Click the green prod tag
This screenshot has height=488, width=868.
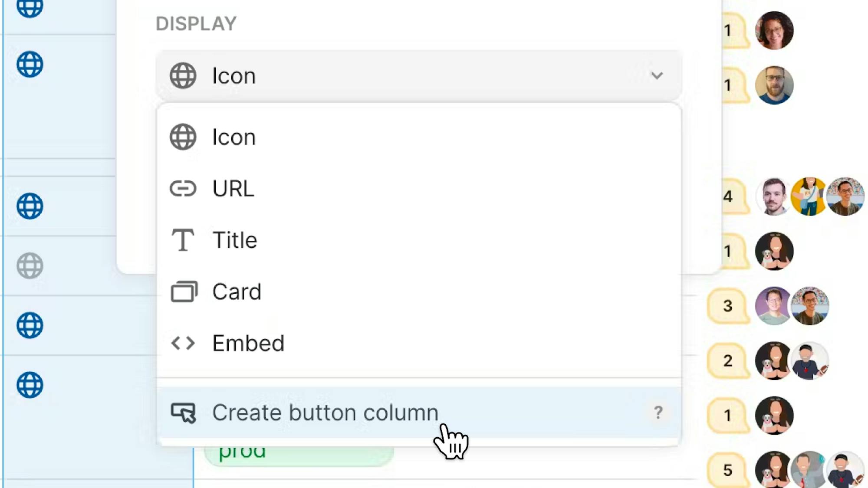pos(299,454)
